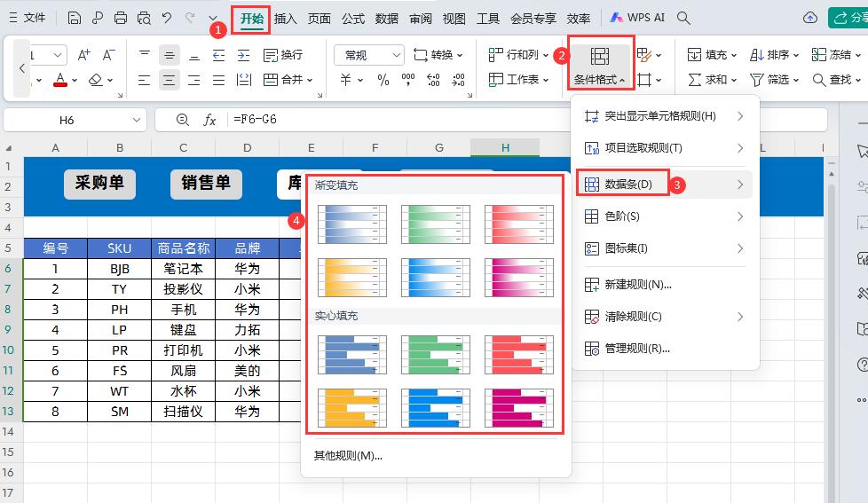Click the Undo arrow icon
Image resolution: width=868 pixels, height=503 pixels.
click(x=166, y=18)
